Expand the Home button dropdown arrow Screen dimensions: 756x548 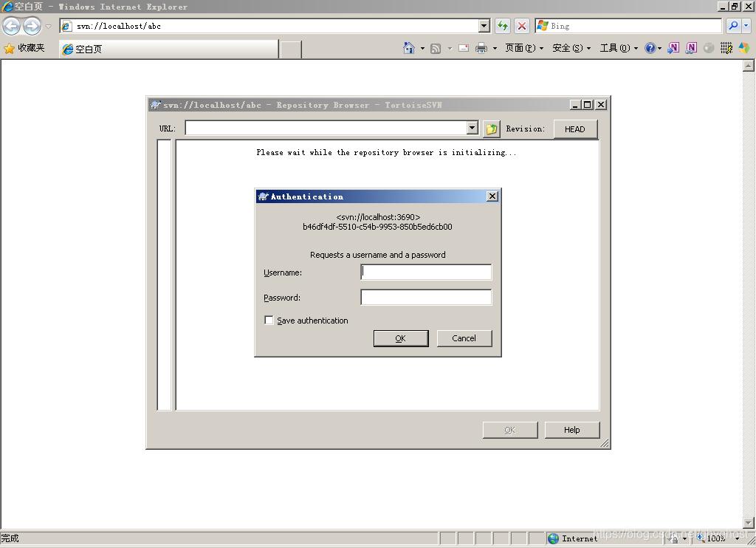pos(422,48)
